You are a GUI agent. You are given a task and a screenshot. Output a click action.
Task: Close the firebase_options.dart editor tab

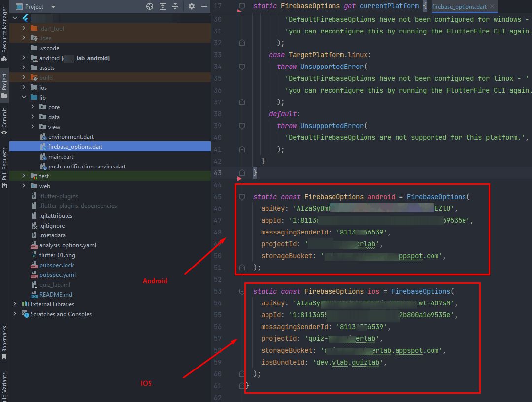492,6
